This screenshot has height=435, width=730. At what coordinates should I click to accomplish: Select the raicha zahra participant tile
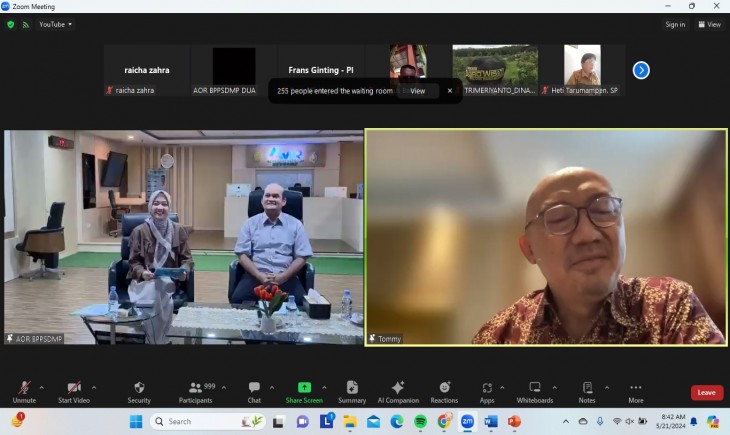(147, 70)
